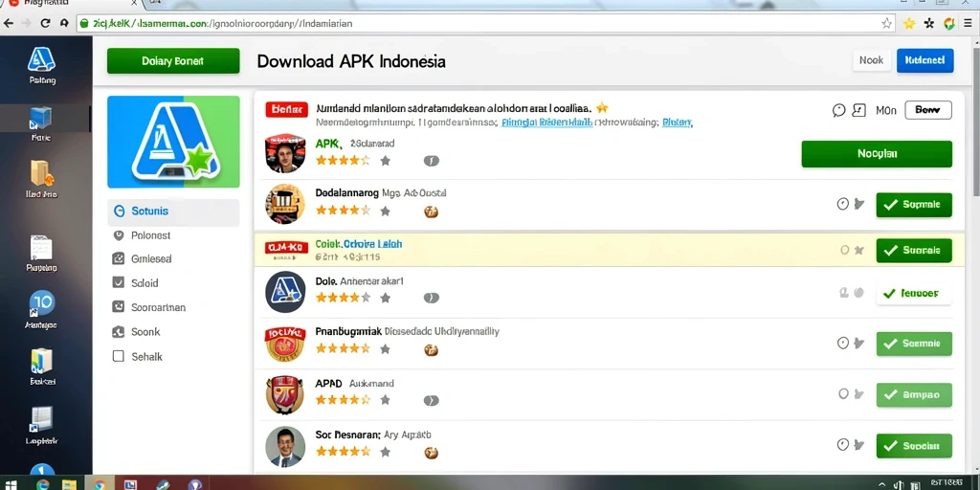Open the blue cube desktop icon

(x=41, y=117)
